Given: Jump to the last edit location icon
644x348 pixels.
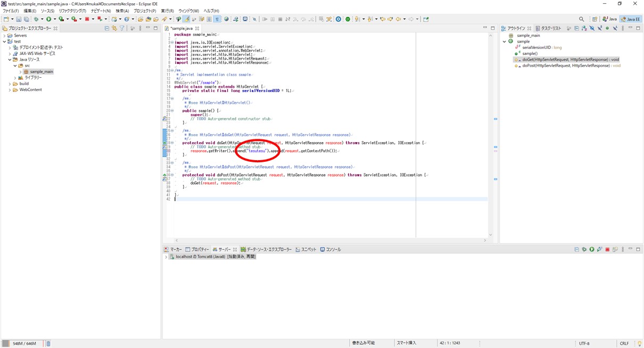Looking at the screenshot, I should tap(382, 19).
